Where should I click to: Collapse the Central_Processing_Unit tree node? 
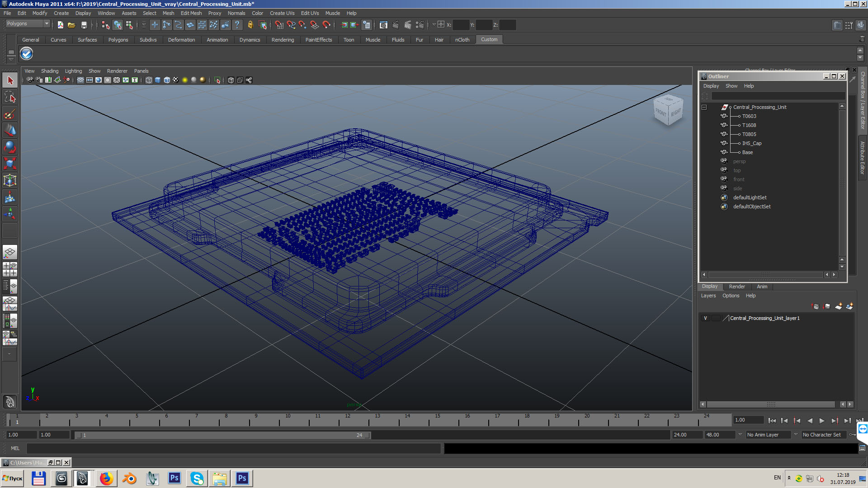[x=704, y=107]
